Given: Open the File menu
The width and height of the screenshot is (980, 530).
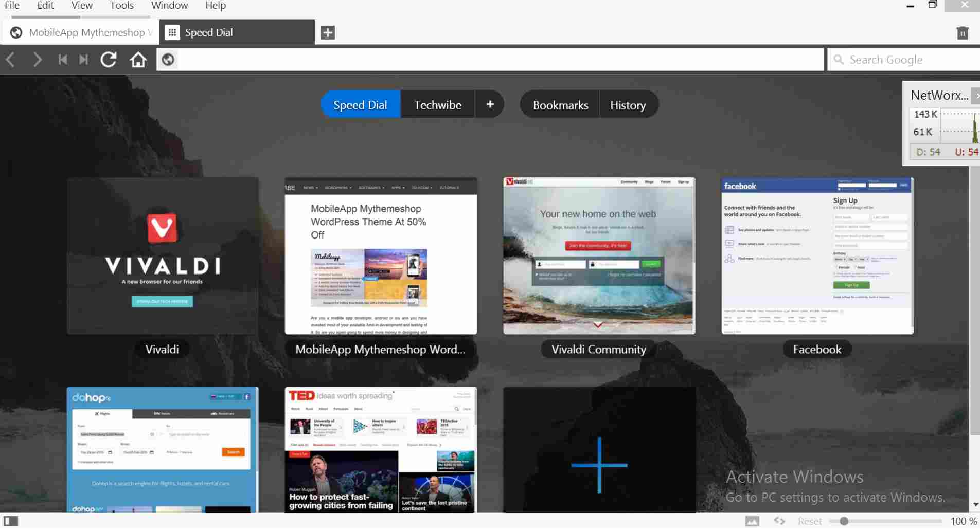Looking at the screenshot, I should [x=12, y=6].
